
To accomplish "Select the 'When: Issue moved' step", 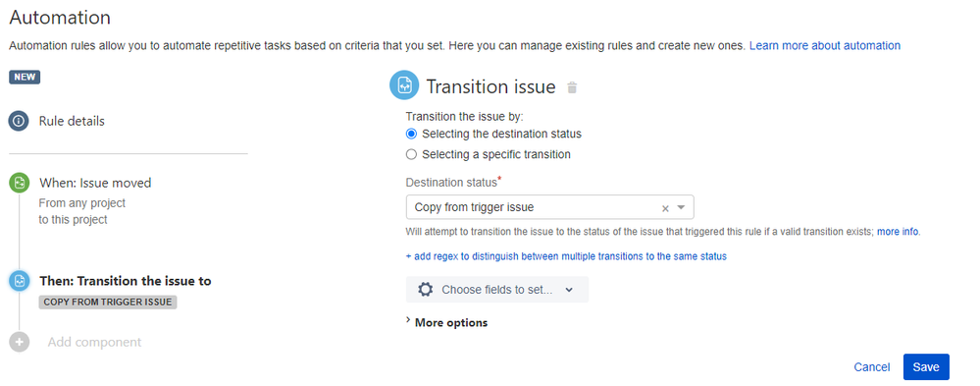I will click(95, 183).
